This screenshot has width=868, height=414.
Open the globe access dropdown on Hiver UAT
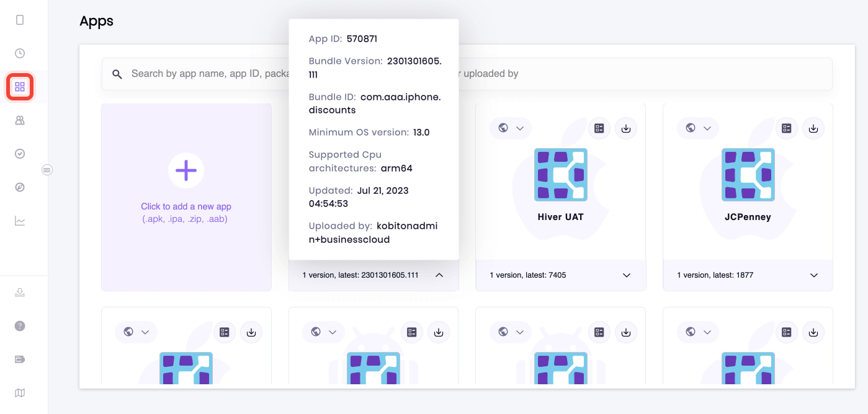tap(511, 128)
